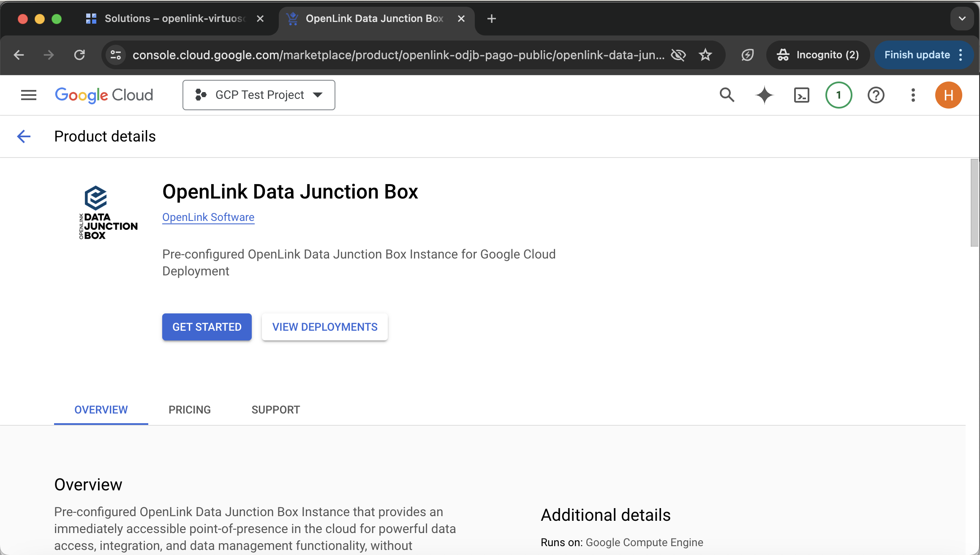Image resolution: width=980 pixels, height=555 pixels.
Task: Click the Additional details heading
Action: click(606, 515)
